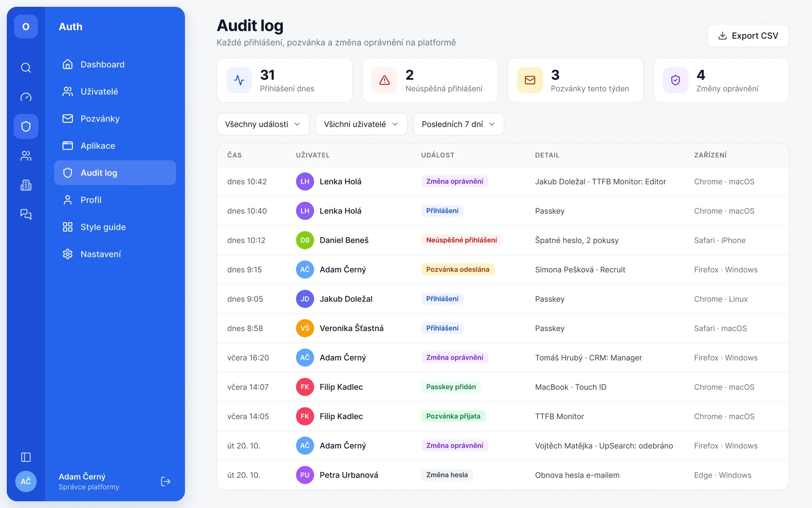Click the O logo at top left
Viewport: 812px width, 508px height.
tap(26, 27)
